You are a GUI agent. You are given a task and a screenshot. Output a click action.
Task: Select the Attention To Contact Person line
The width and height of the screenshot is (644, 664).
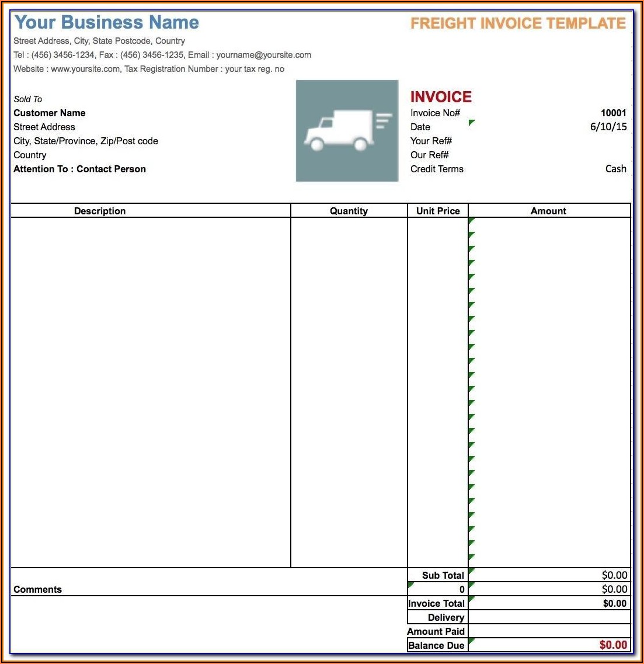pyautogui.click(x=80, y=169)
